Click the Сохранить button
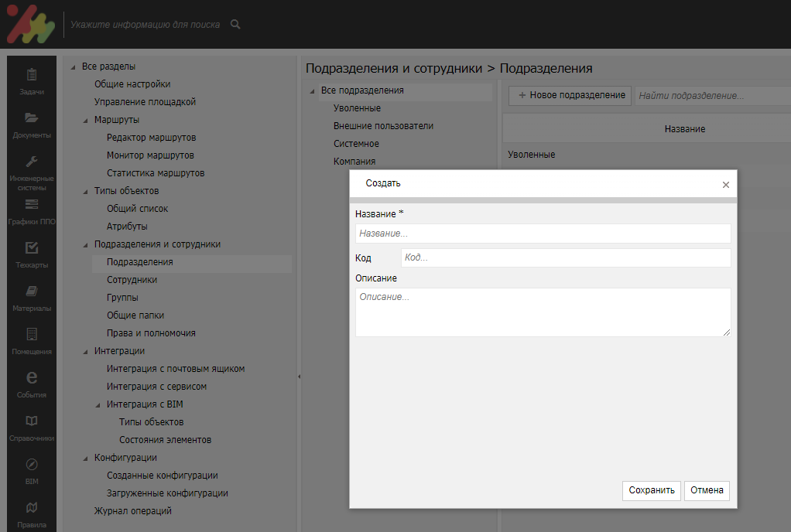Image resolution: width=791 pixels, height=532 pixels. (651, 490)
